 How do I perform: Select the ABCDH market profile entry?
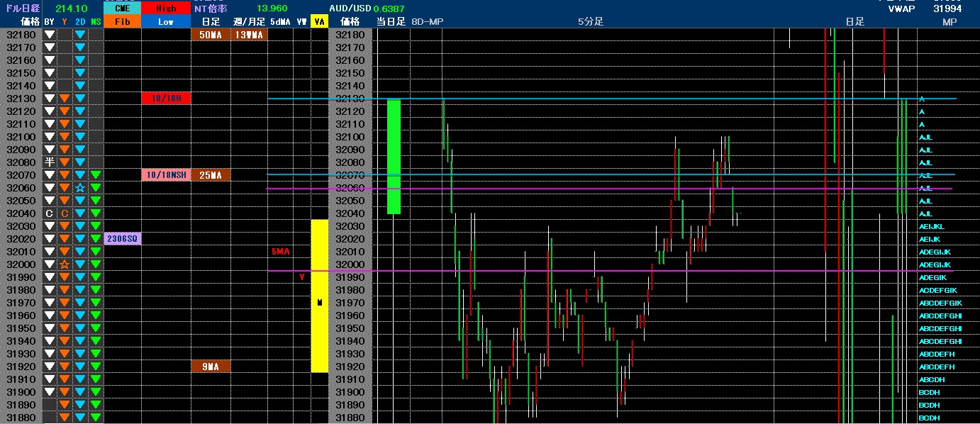tap(931, 379)
